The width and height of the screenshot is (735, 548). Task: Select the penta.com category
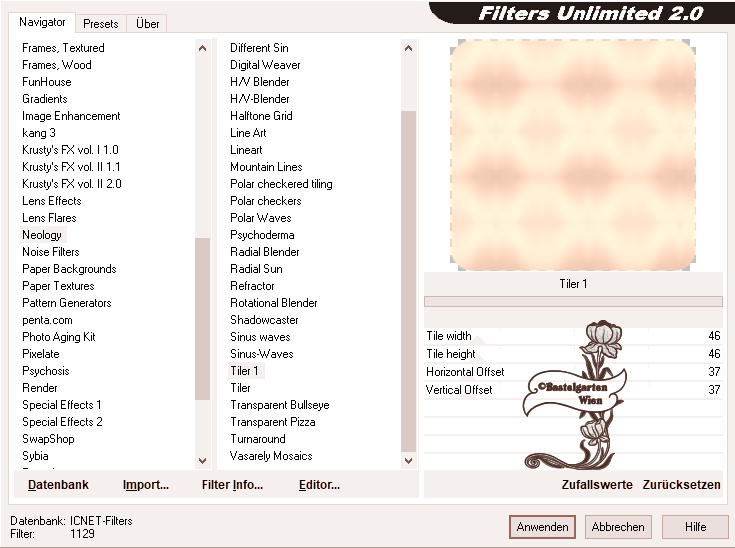47,320
